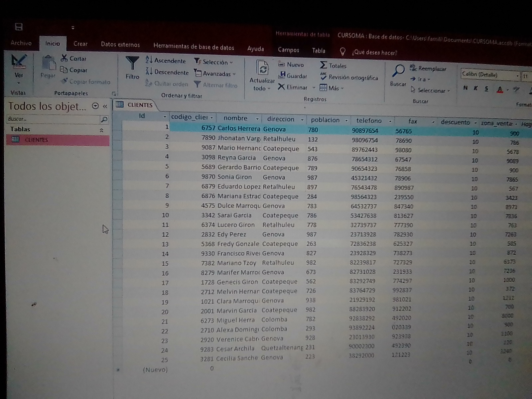Image resolution: width=532 pixels, height=399 pixels.
Task: Click the Pegar paste icon
Action: pyautogui.click(x=49, y=63)
